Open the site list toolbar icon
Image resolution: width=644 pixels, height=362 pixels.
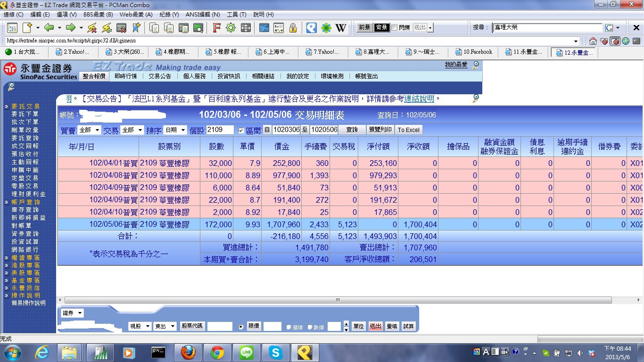[x=12, y=28]
